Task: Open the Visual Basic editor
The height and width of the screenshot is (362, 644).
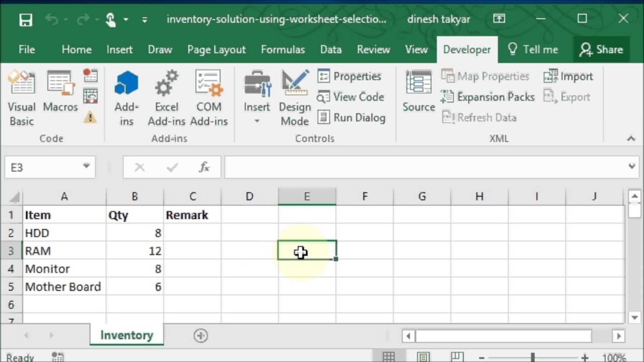Action: pyautogui.click(x=22, y=98)
